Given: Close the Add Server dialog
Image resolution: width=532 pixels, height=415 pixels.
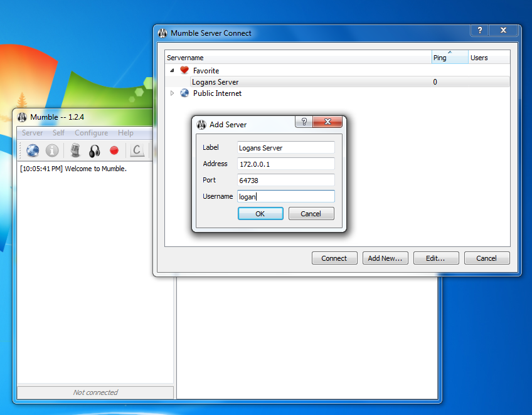Looking at the screenshot, I should pyautogui.click(x=327, y=122).
